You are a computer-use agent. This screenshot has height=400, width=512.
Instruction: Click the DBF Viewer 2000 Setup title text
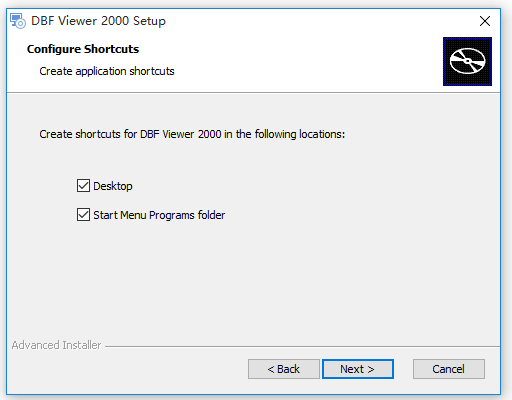[98, 21]
